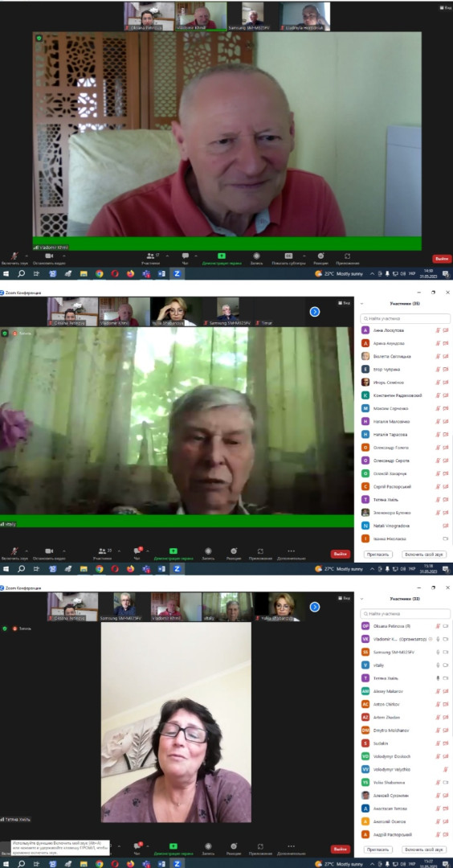Click Пригласить in Участники (33) panel

[378, 850]
